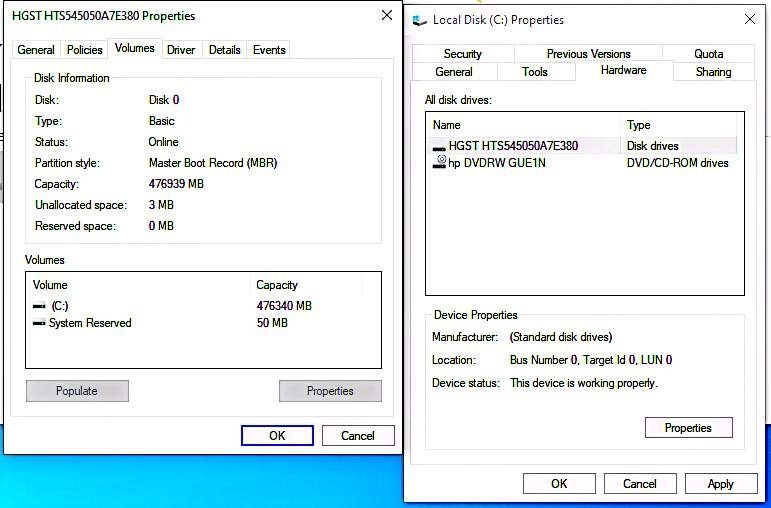Close the HGST HTS545050A7E380 Properties window
Viewport: 771px width, 508px height.
point(387,16)
